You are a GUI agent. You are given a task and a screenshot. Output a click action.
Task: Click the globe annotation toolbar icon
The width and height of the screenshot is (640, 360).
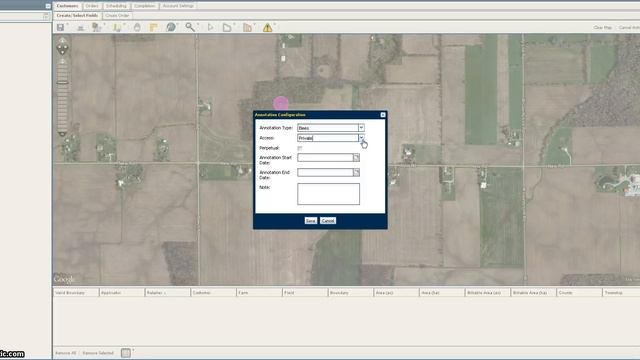pos(171,27)
